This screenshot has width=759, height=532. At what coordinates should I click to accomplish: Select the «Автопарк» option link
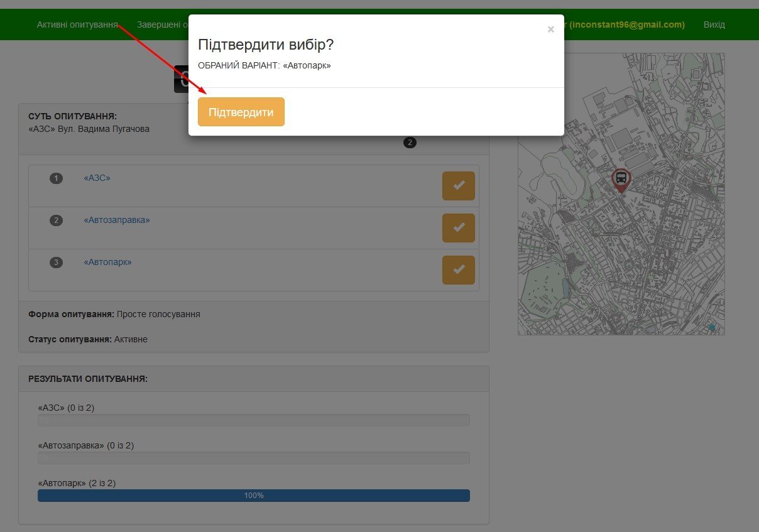click(x=107, y=263)
